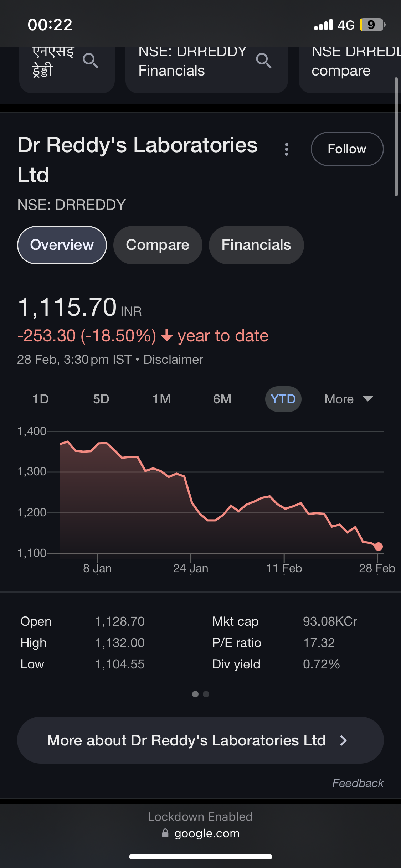The width and height of the screenshot is (401, 868).
Task: Tap the second page indicator dot
Action: [206, 694]
